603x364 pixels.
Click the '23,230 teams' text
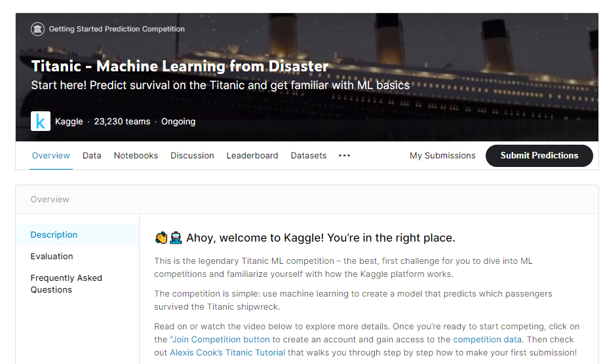pos(123,122)
